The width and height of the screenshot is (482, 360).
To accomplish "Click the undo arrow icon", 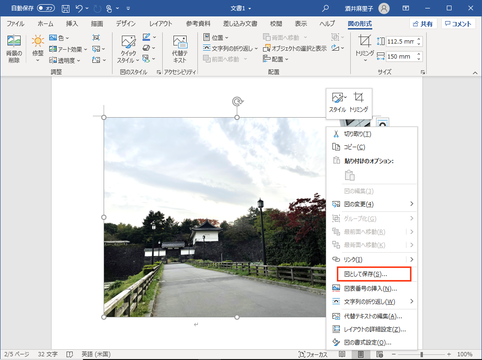I will [x=79, y=8].
